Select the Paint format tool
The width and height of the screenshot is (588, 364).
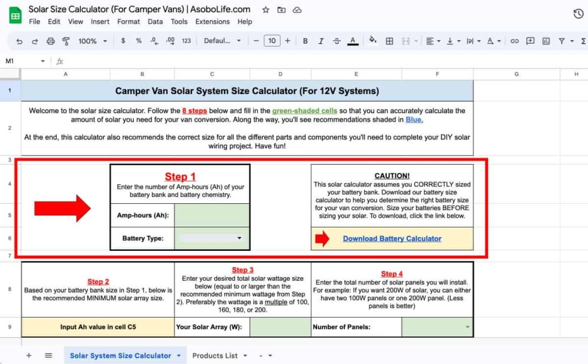[66, 41]
